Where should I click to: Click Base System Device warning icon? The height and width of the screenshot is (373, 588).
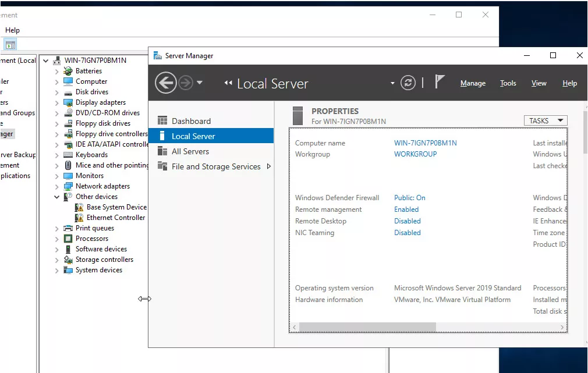(79, 207)
